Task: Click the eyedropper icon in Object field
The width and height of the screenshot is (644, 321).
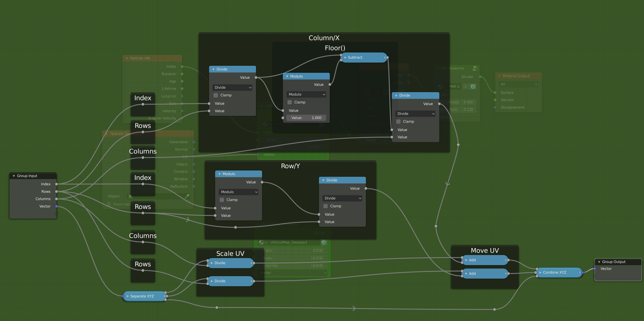Action: click(187, 196)
